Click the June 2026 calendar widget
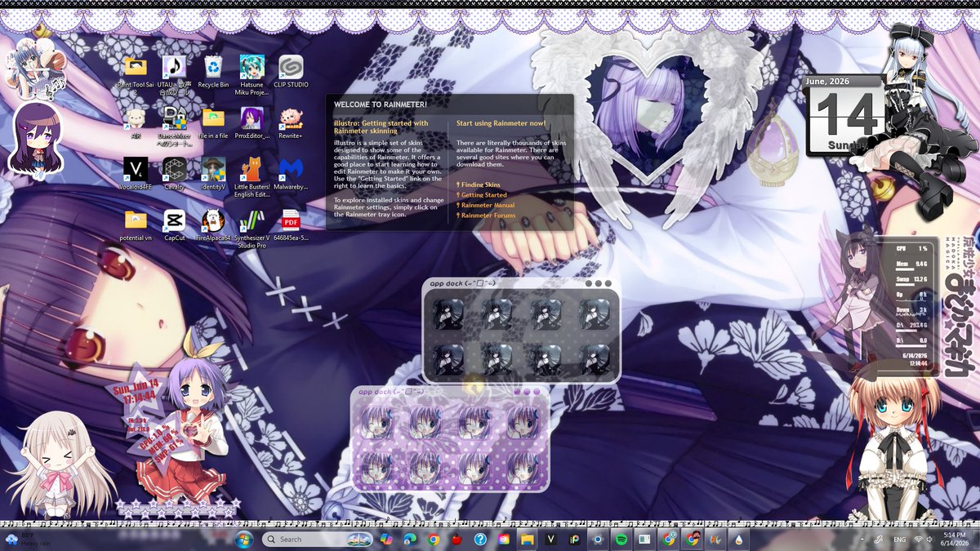Viewport: 980px width, 551px height. pyautogui.click(x=844, y=114)
